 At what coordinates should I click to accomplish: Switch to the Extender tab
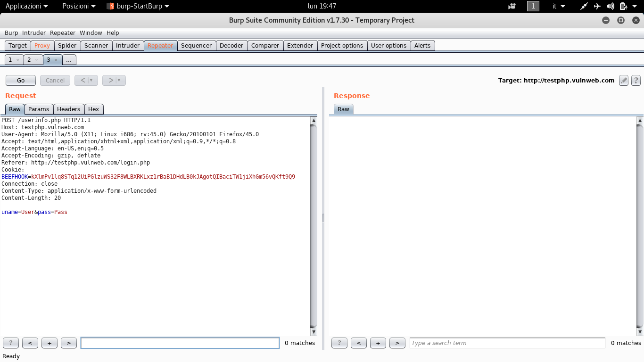tap(300, 46)
